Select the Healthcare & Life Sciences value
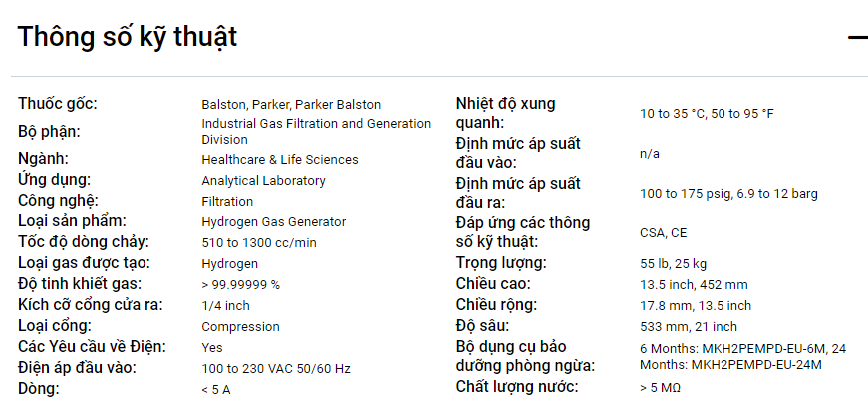This screenshot has height=420, width=868. (x=280, y=160)
